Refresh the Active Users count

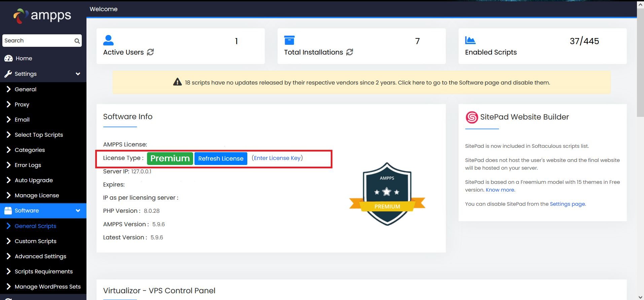click(150, 52)
